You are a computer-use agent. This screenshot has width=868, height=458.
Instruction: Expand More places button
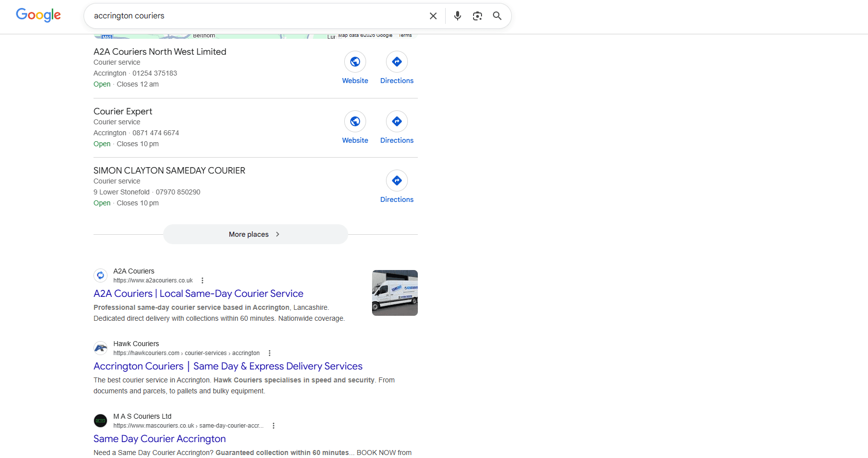click(x=256, y=234)
